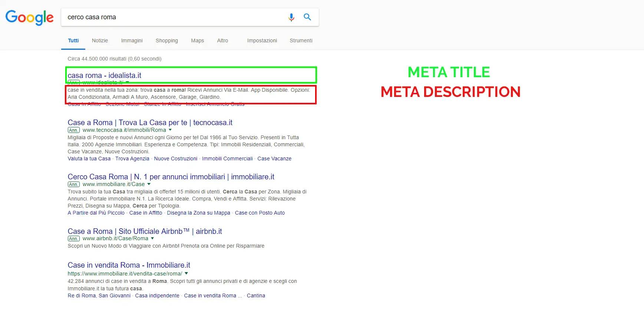Open the Cantina sitelink
This screenshot has width=644, height=310.
point(256,296)
